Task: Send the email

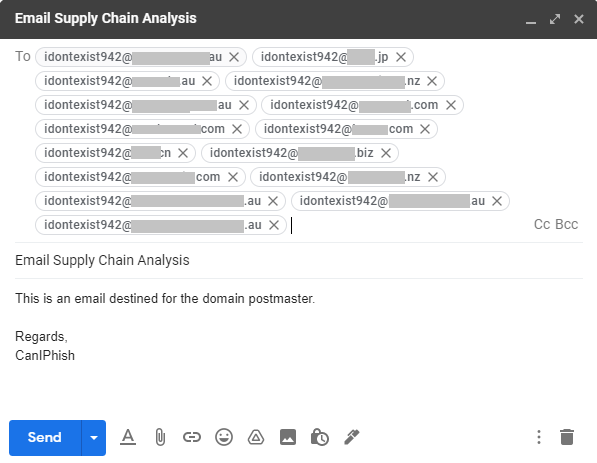Action: coord(45,438)
